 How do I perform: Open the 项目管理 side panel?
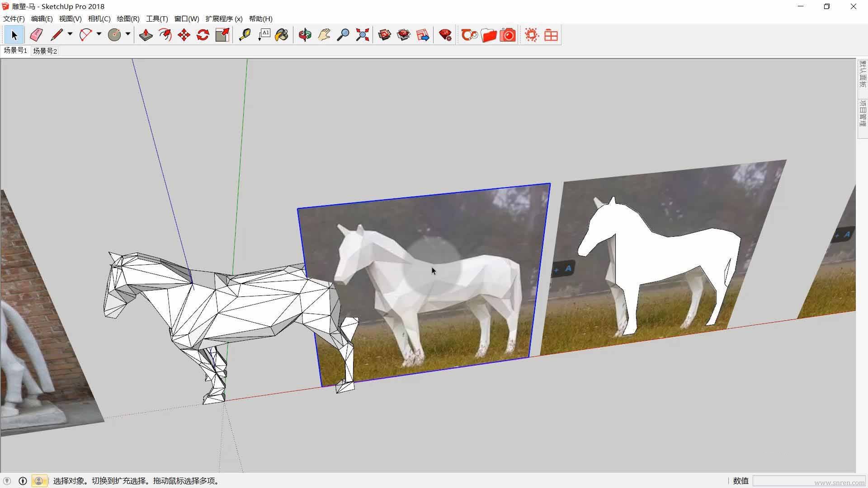[863, 113]
